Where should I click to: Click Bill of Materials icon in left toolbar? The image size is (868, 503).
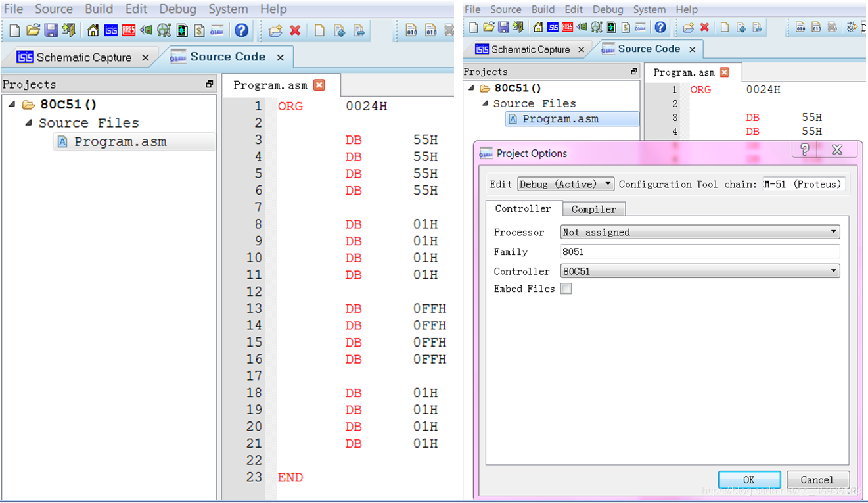coord(199,30)
